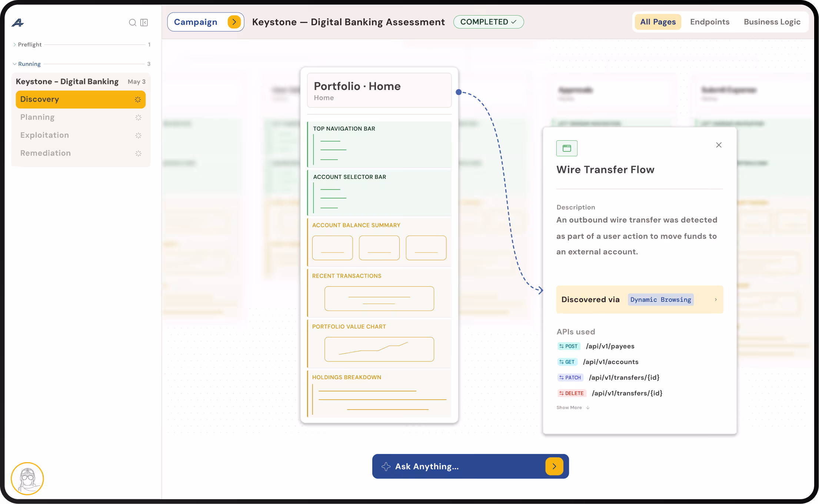This screenshot has width=819, height=504.
Task: Click the GET method badge
Action: (567, 362)
